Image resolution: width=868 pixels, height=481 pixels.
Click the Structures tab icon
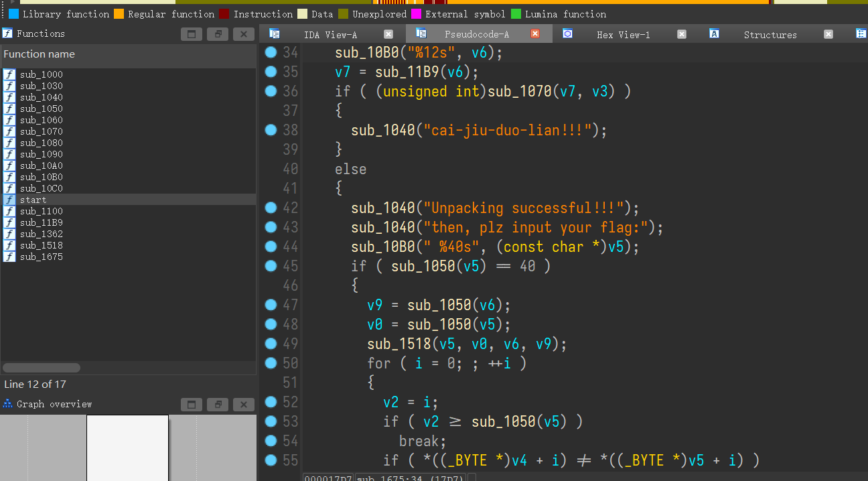coord(714,33)
